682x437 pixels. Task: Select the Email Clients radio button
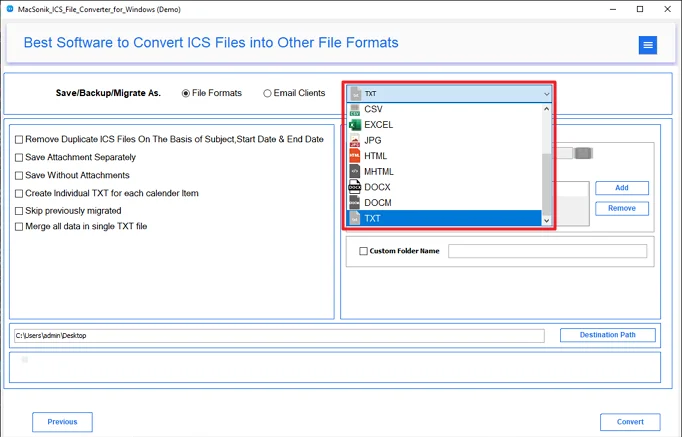click(x=267, y=93)
